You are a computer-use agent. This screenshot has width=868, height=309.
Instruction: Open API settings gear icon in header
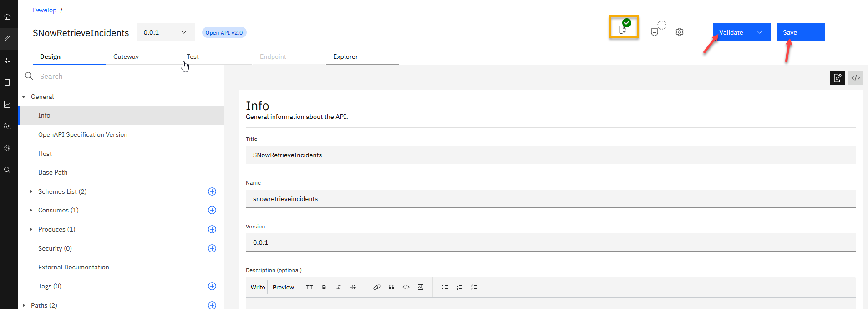(680, 32)
